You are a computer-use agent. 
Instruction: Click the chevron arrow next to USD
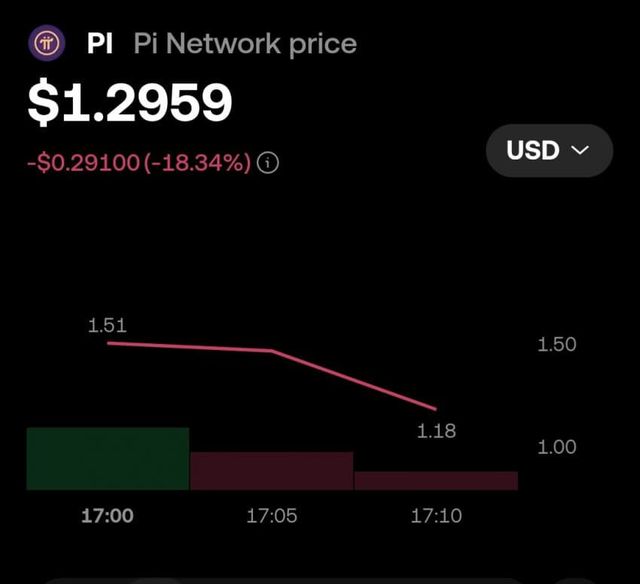(579, 151)
